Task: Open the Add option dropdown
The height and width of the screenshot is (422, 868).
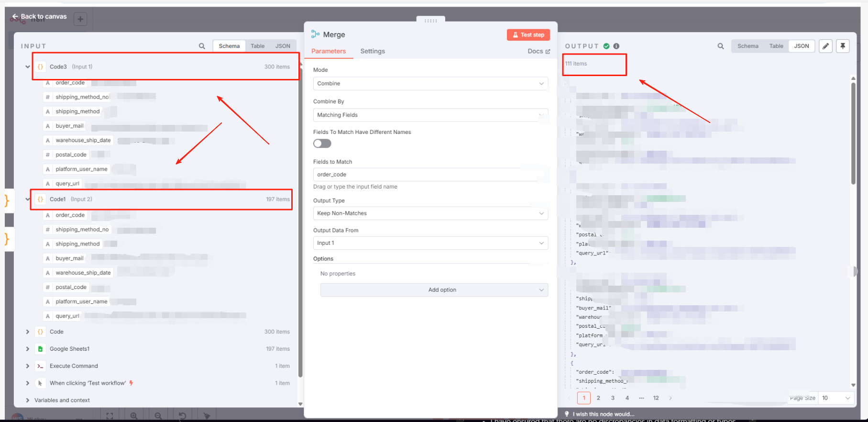Action: [x=434, y=290]
